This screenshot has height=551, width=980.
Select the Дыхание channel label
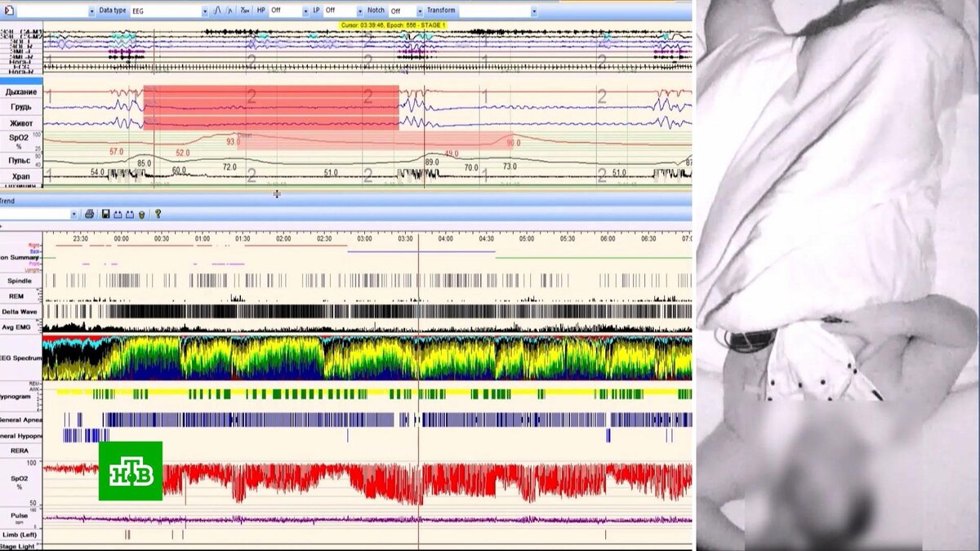point(21,92)
